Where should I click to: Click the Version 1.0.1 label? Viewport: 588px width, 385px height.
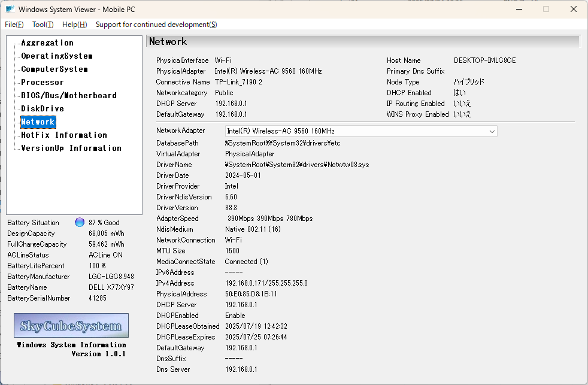pyautogui.click(x=99, y=354)
